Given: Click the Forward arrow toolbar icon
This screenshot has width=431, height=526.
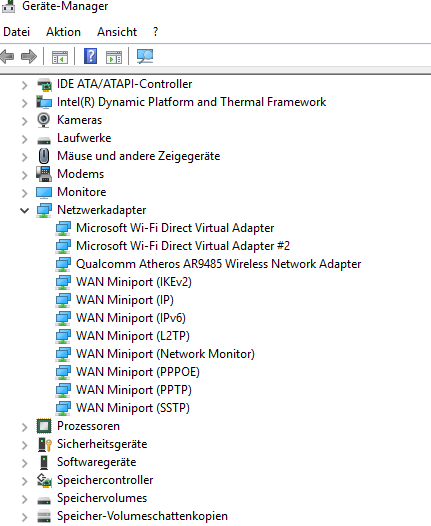Looking at the screenshot, I should tap(29, 56).
